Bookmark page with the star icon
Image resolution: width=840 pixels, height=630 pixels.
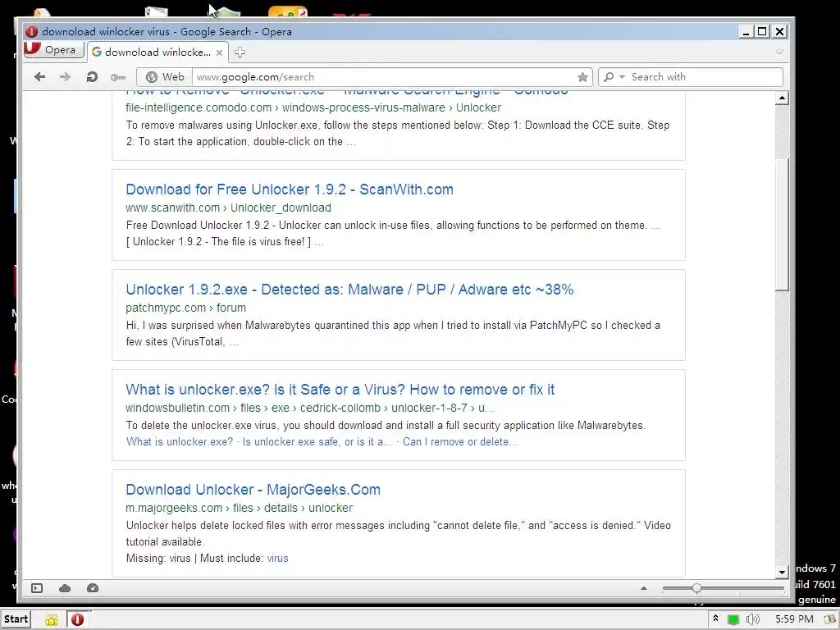click(x=583, y=77)
